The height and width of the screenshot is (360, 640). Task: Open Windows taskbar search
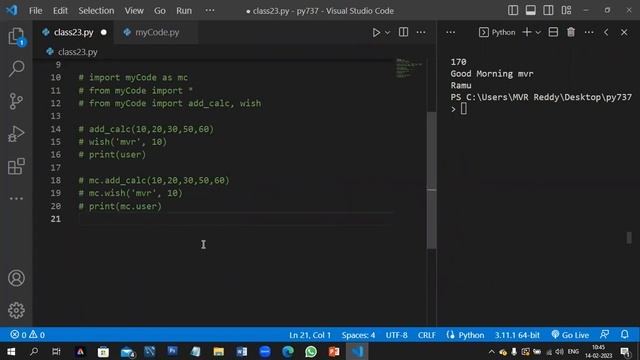click(x=34, y=351)
